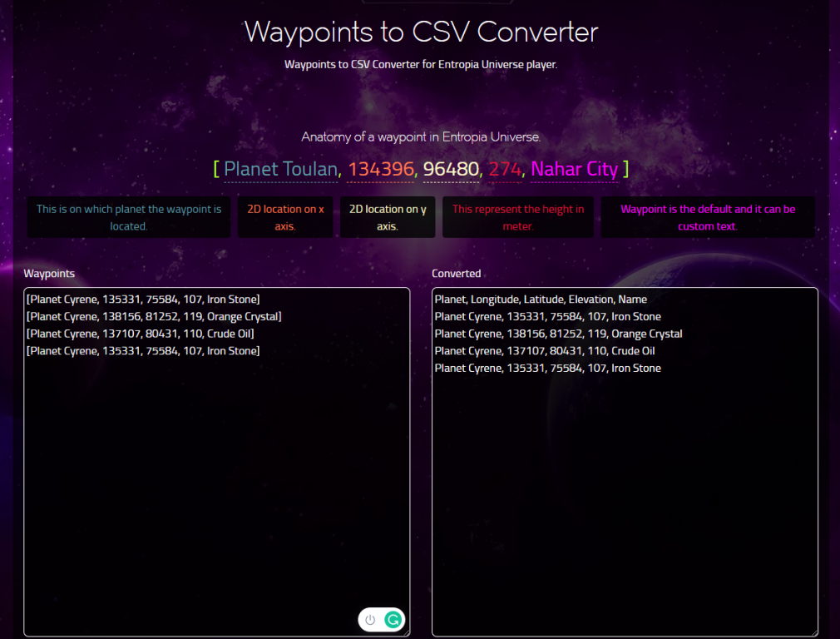Click the 'custom text' waypoint description box
Image resolution: width=840 pixels, height=639 pixels.
708,217
